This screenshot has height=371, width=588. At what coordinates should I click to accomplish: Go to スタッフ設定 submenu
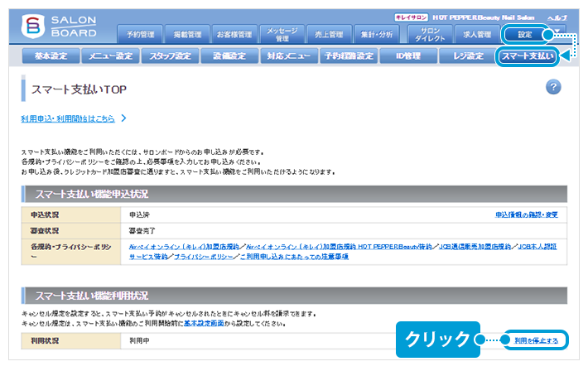pyautogui.click(x=171, y=56)
